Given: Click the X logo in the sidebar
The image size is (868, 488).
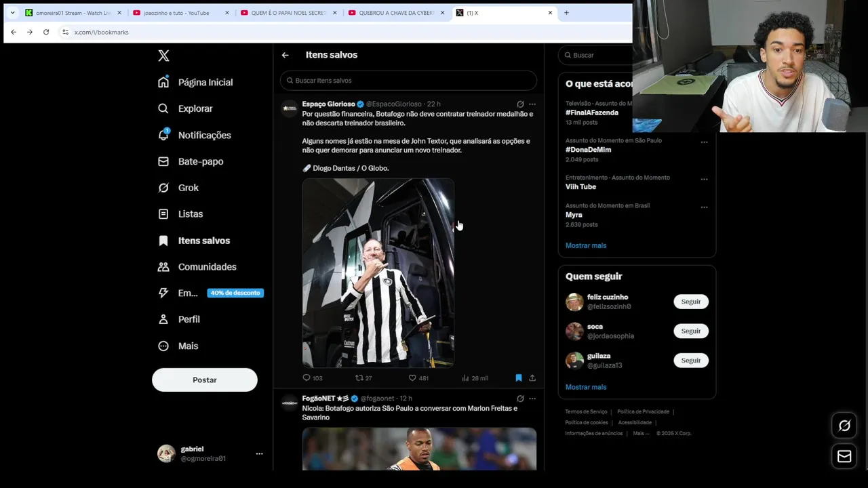Looking at the screenshot, I should 163,56.
